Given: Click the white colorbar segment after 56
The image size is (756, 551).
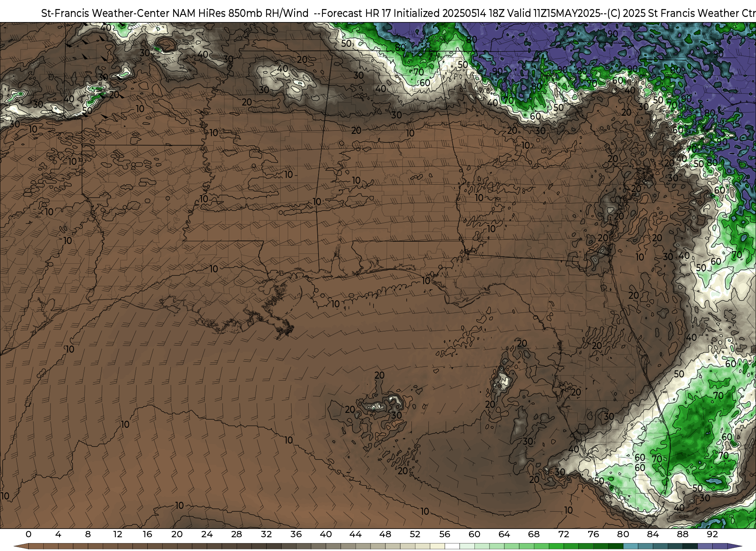Looking at the screenshot, I should 452,546.
